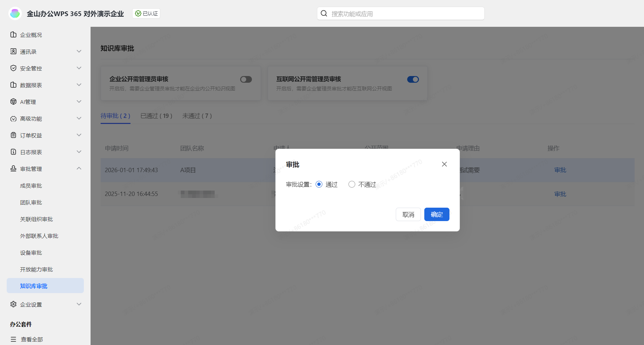Close the 审批 dialog with X
644x345 pixels.
[444, 164]
